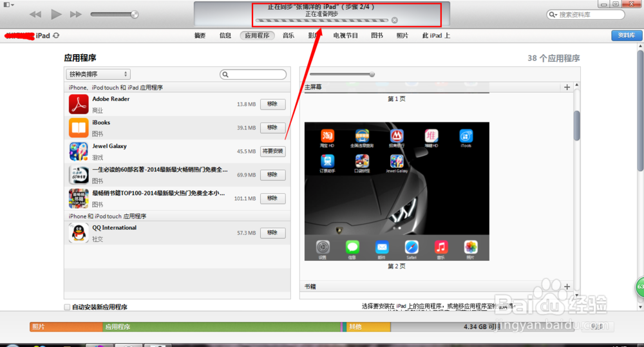Open the 电视节目 tab
The width and height of the screenshot is (644, 347).
pos(345,35)
